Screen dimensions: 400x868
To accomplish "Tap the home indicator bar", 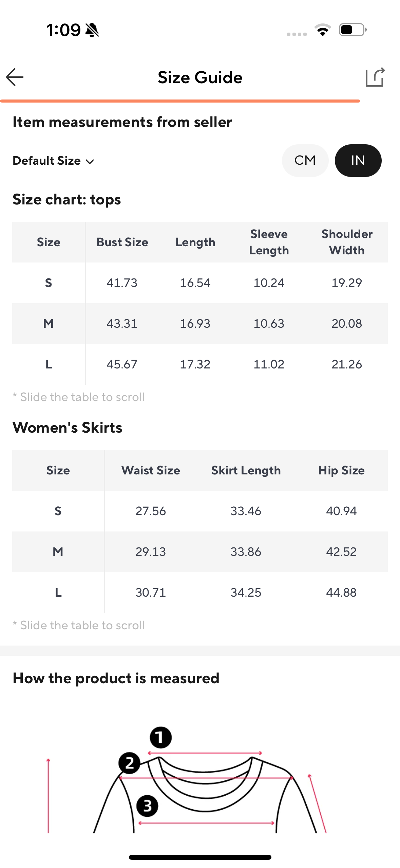I will click(200, 857).
